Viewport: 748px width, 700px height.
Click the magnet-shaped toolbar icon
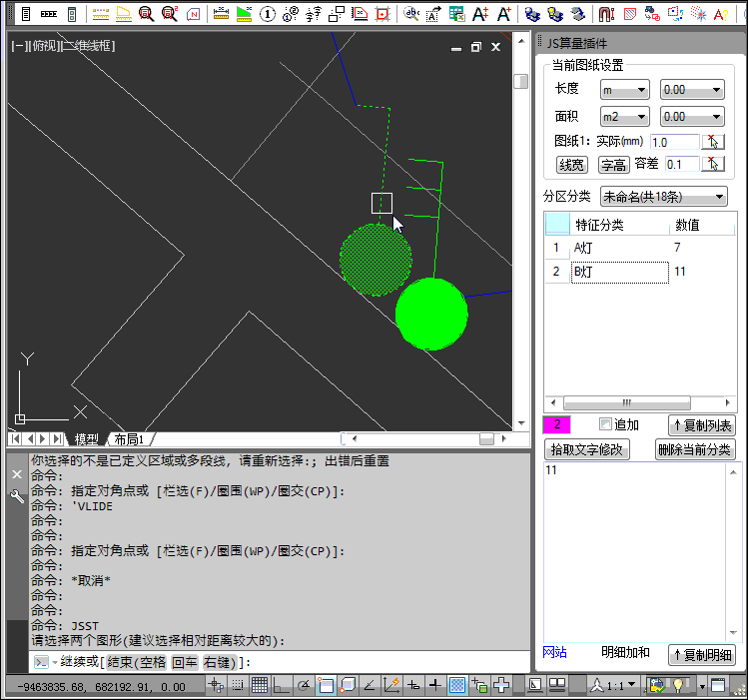coord(606,14)
